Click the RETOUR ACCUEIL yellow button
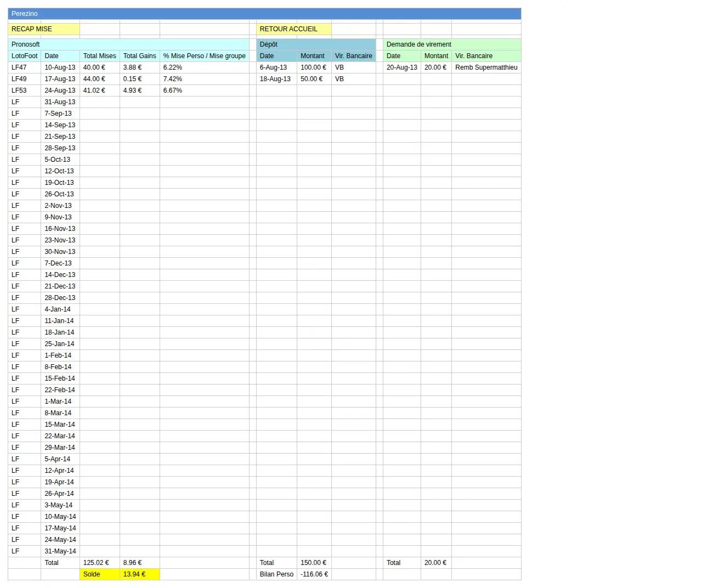 tap(293, 29)
